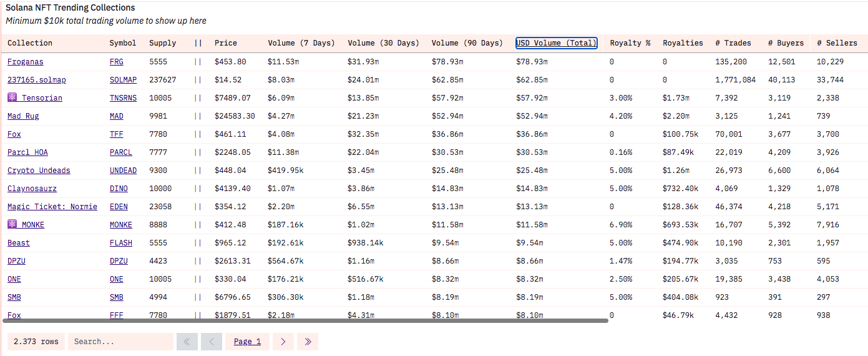Screen dimensions: 868x356
Task: Click the UNDEAD symbol link
Action: (x=123, y=171)
